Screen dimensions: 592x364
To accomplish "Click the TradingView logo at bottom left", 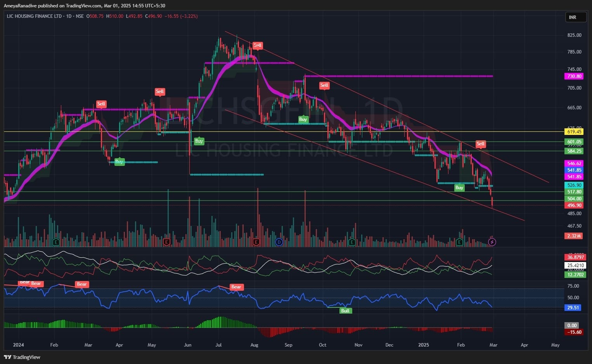I will 22,357.
